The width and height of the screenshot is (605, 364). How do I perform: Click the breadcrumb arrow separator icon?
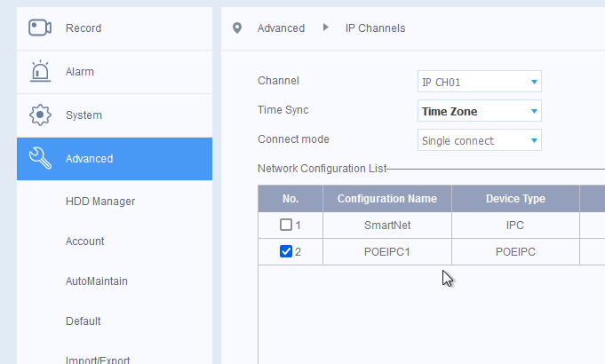[x=326, y=28]
